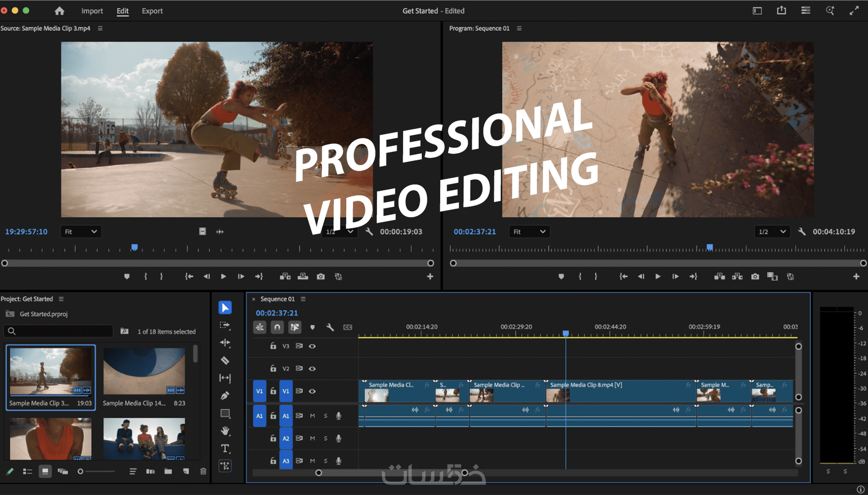Click the Home icon in the top bar

(x=60, y=11)
